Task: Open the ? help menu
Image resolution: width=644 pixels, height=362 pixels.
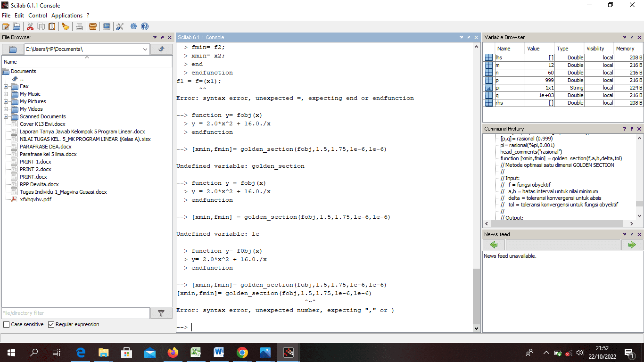Action: pos(88,16)
